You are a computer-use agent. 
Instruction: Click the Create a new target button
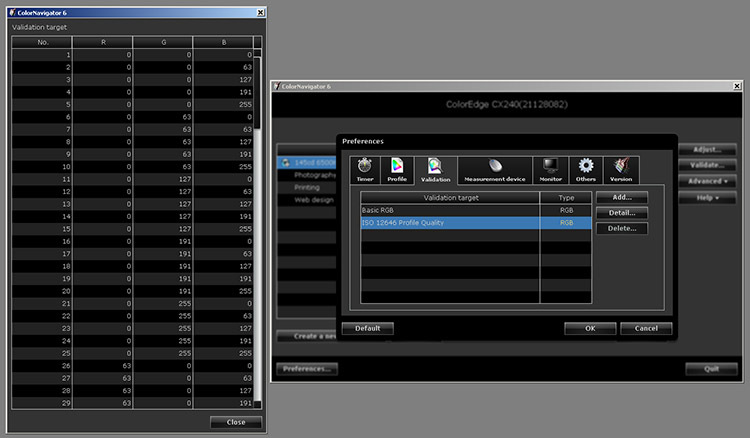click(x=307, y=336)
